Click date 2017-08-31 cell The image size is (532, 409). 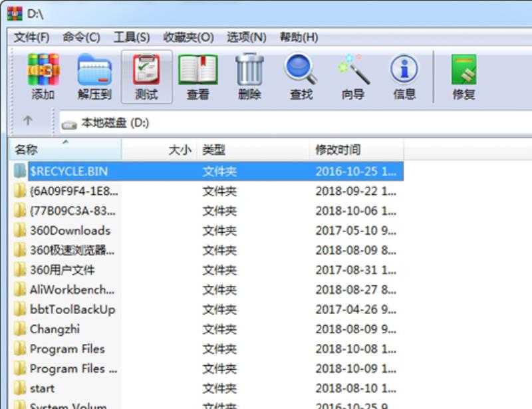pos(356,270)
